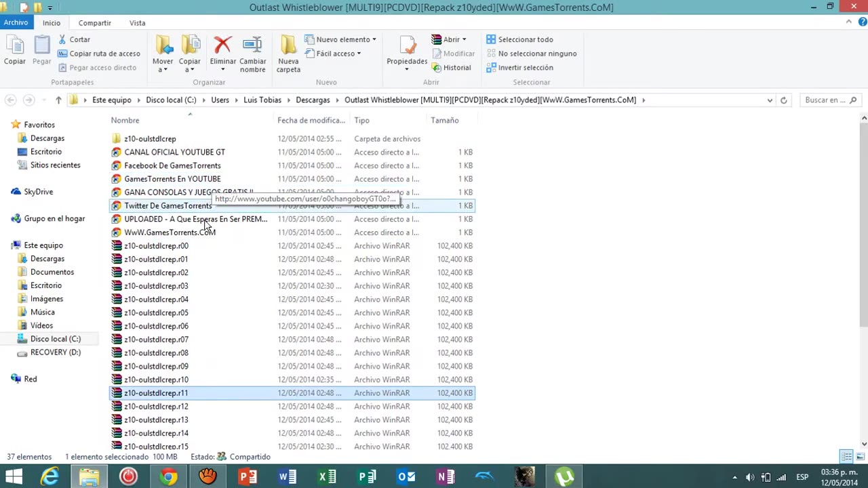The height and width of the screenshot is (488, 868).
Task: Open the Archivo tab
Action: [x=16, y=22]
